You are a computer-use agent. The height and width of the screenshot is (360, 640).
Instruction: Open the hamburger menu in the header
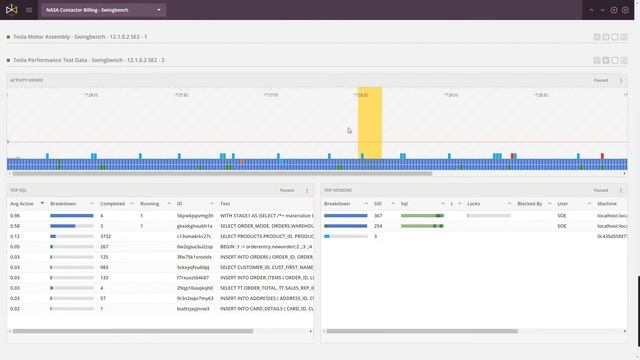pos(29,10)
